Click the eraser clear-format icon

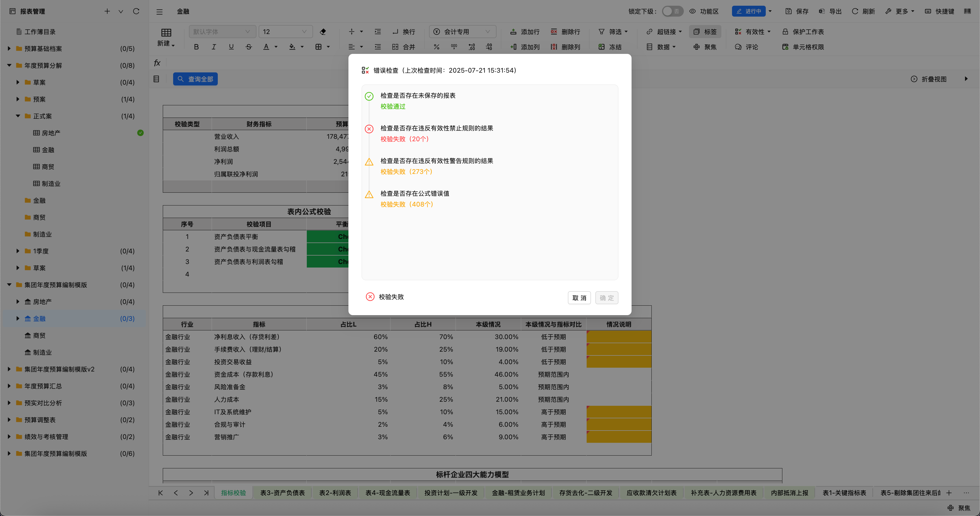tap(323, 32)
